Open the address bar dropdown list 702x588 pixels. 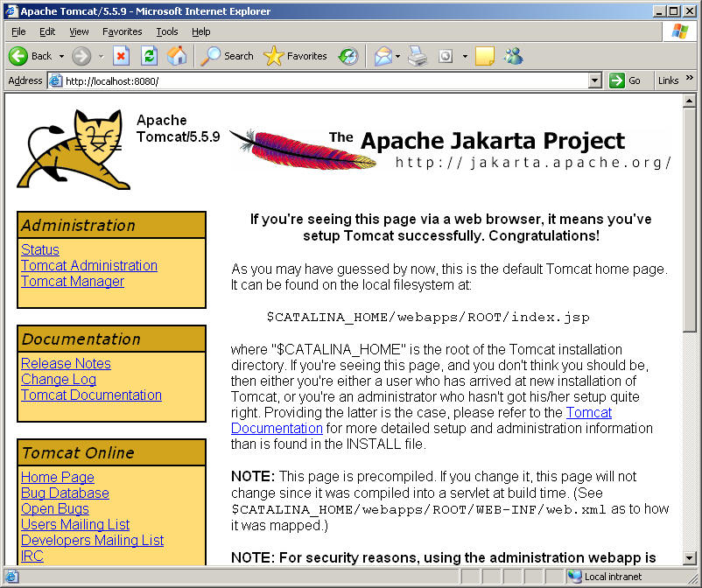[595, 81]
